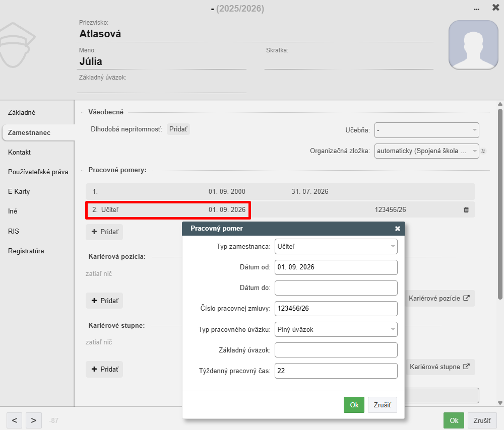Expand the Typ zamestnanca dropdown
This screenshot has width=504, height=430.
click(x=336, y=247)
